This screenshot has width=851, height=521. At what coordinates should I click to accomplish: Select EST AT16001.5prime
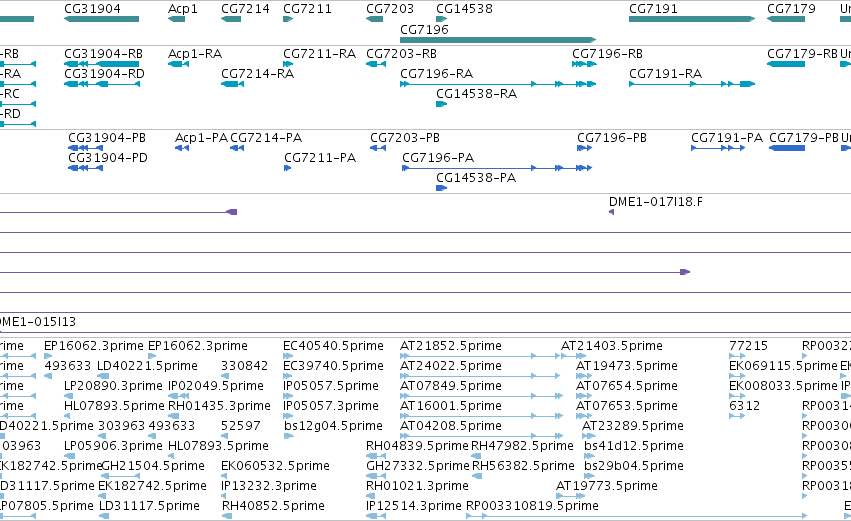point(450,406)
